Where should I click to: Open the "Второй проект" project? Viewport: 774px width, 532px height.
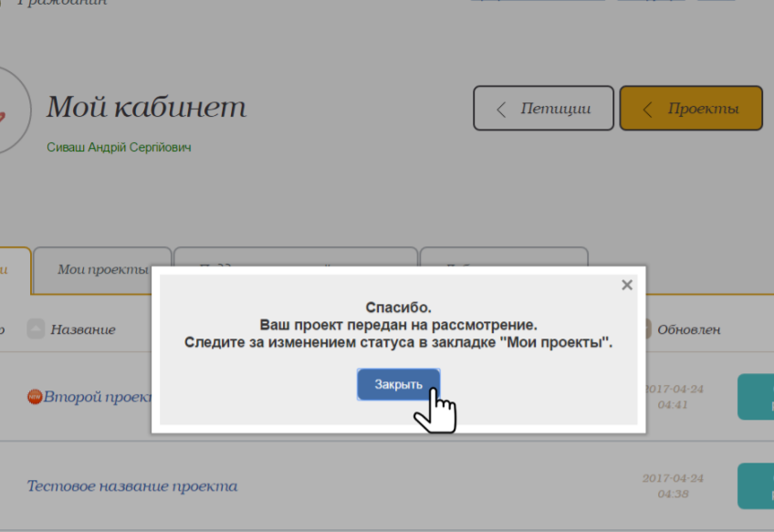[100, 397]
